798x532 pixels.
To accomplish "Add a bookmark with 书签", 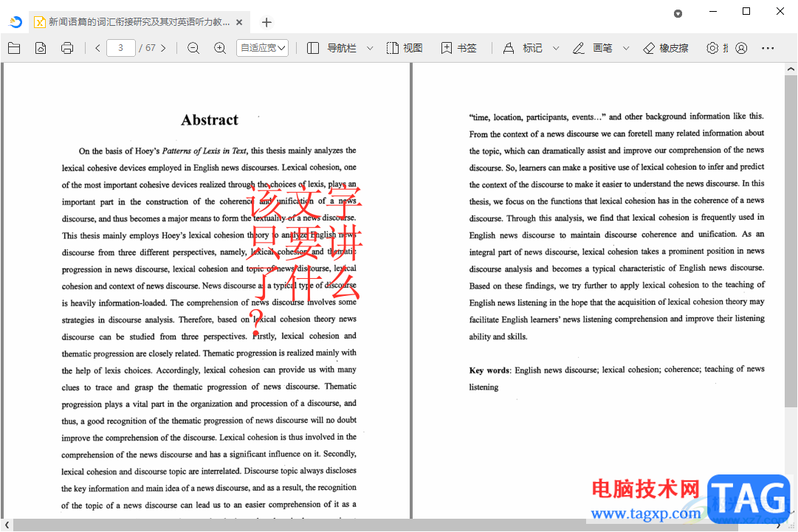I will [458, 48].
